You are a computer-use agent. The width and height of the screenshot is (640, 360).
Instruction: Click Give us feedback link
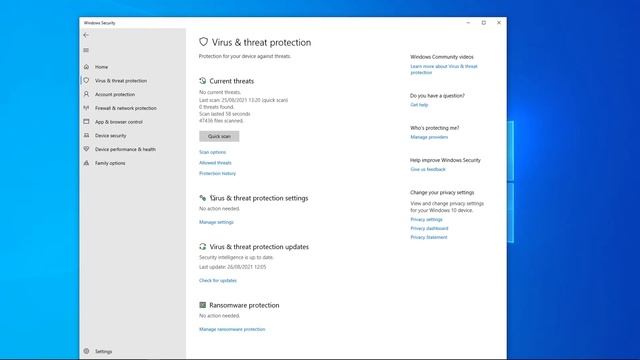tap(428, 169)
